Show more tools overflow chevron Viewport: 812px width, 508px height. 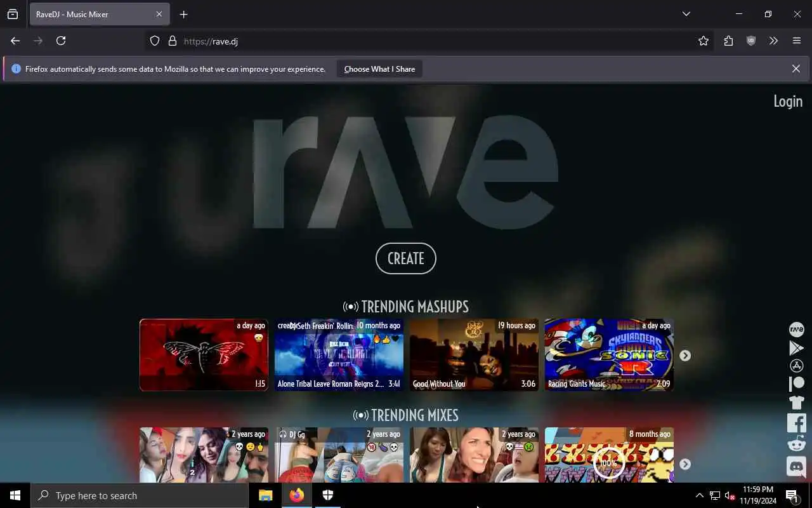(x=773, y=41)
